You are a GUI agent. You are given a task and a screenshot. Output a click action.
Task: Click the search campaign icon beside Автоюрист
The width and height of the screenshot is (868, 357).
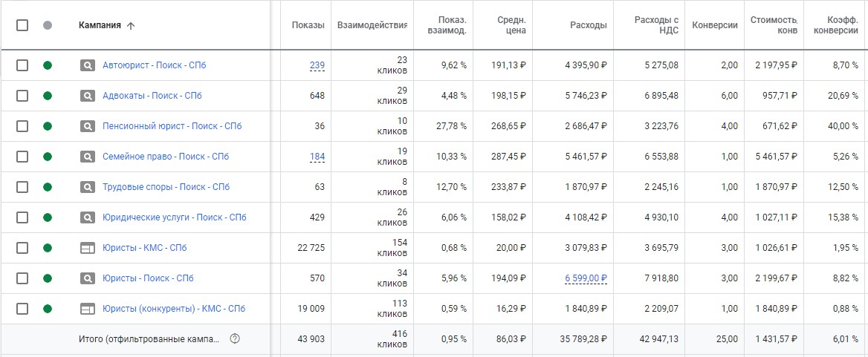point(88,65)
